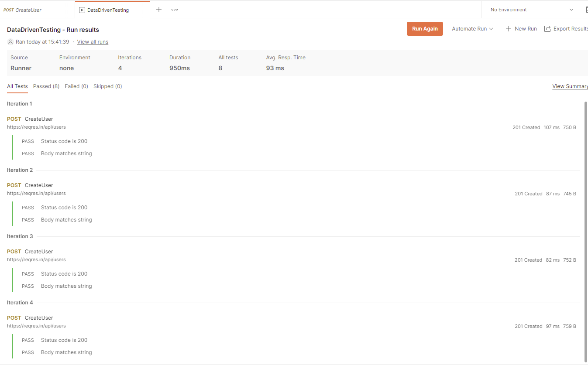Click the plus icon to open new tab

coord(159,10)
